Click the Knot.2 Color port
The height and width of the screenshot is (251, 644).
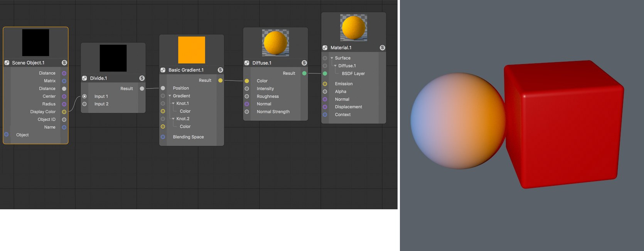[x=163, y=126]
